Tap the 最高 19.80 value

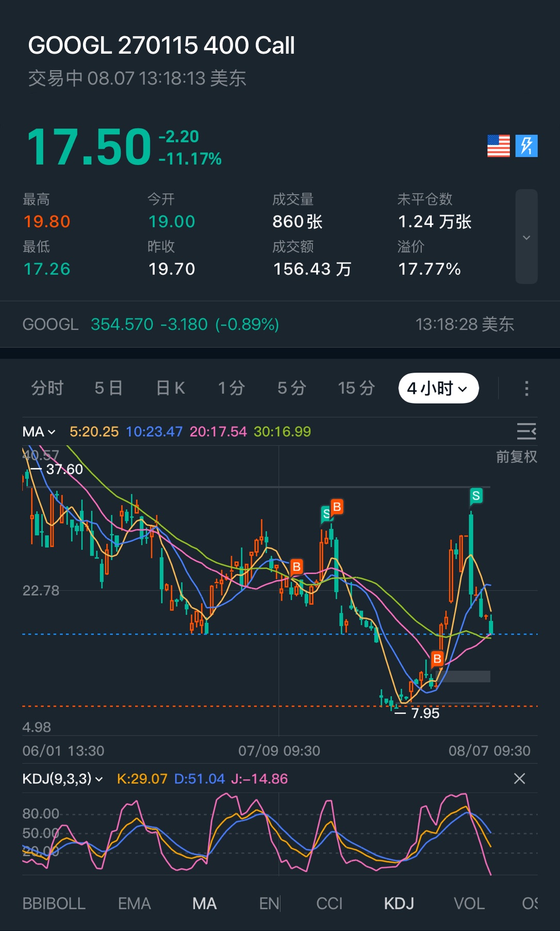coord(47,221)
